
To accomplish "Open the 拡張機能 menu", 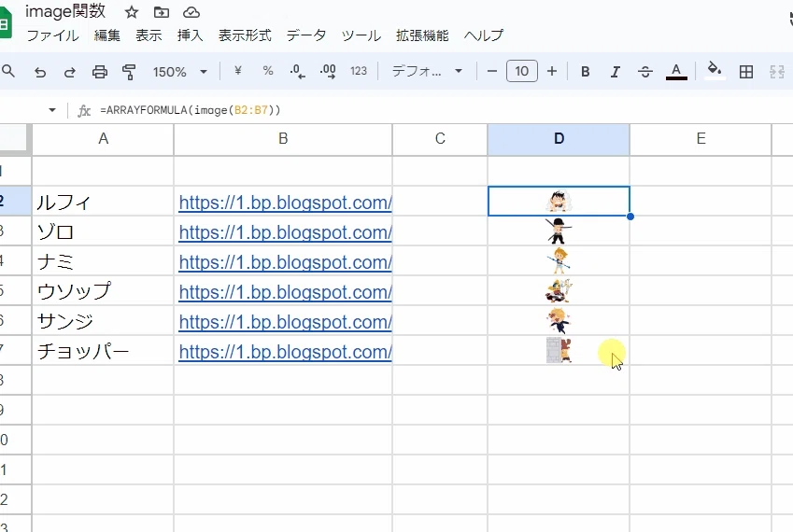I will [x=422, y=35].
